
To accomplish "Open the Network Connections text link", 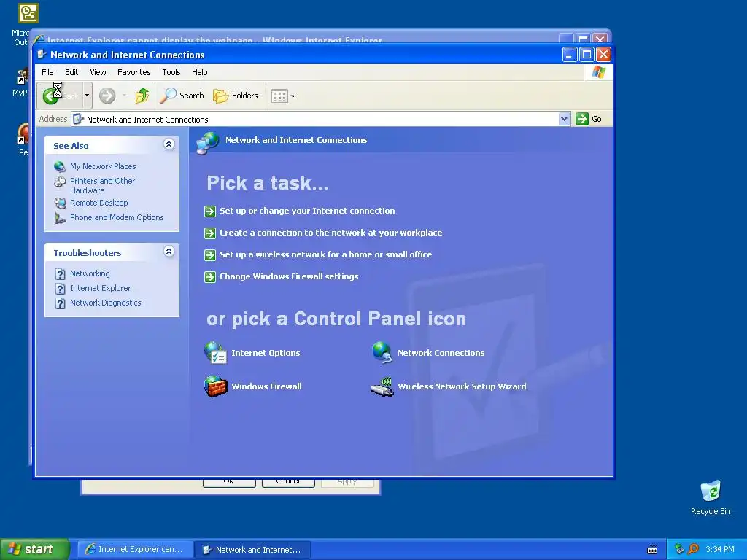I will 441,353.
